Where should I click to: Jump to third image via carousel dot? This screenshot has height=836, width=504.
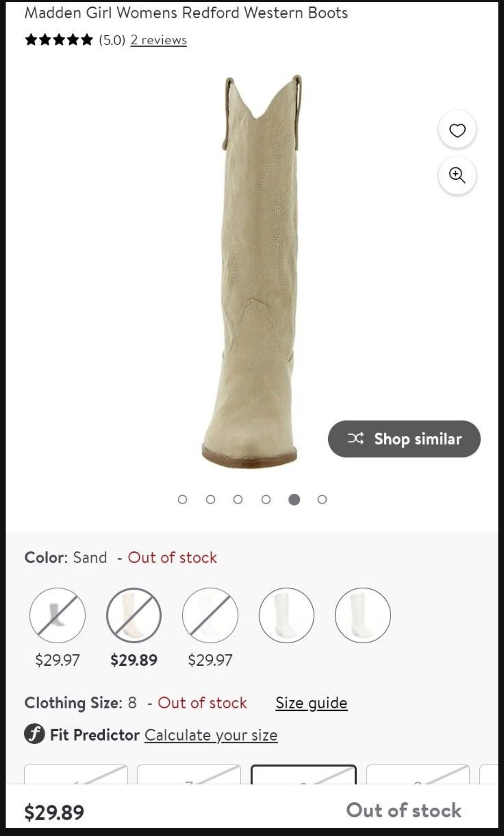pyautogui.click(x=238, y=499)
